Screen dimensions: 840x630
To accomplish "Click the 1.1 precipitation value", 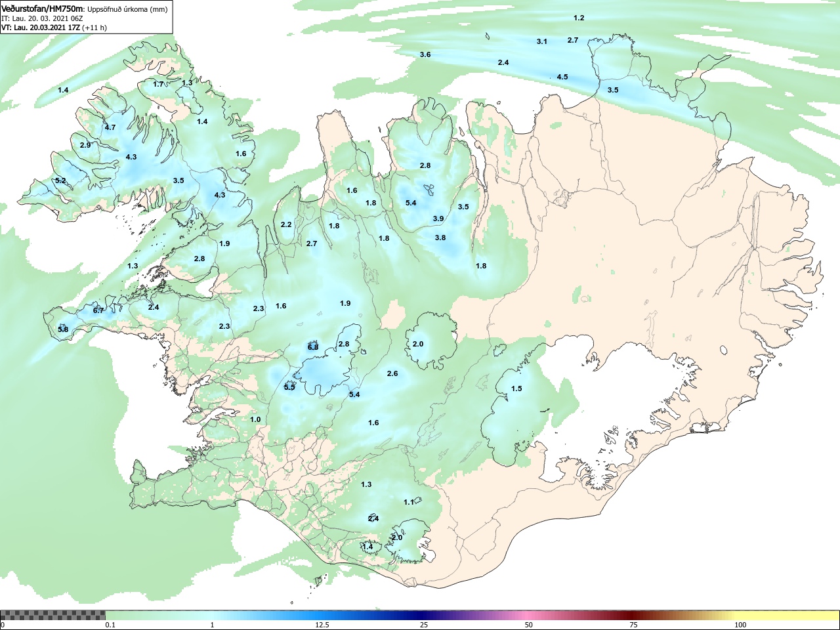I will click(x=409, y=502).
